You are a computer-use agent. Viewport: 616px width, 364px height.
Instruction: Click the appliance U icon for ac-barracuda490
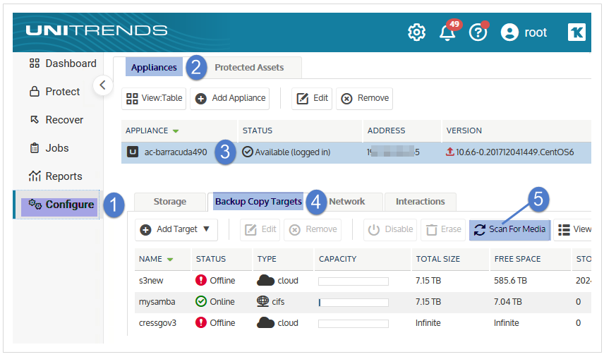133,152
